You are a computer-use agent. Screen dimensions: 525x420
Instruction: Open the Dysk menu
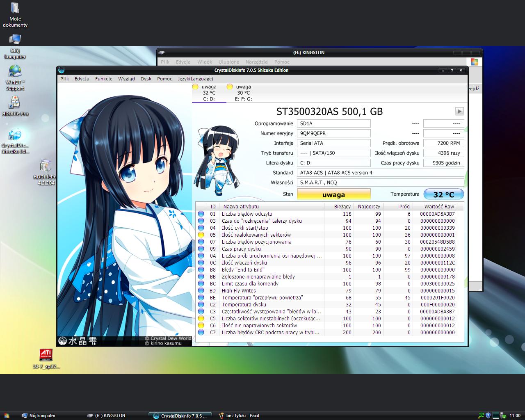(x=146, y=79)
